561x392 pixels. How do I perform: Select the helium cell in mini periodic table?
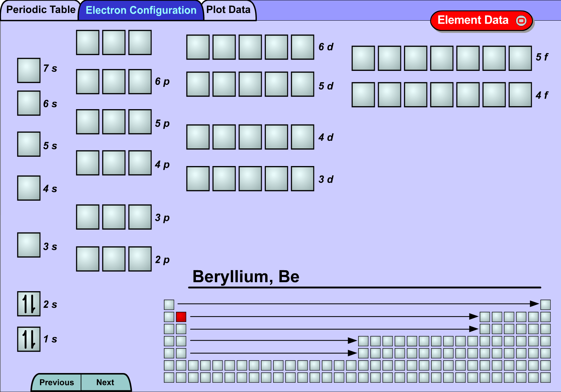coord(545,304)
